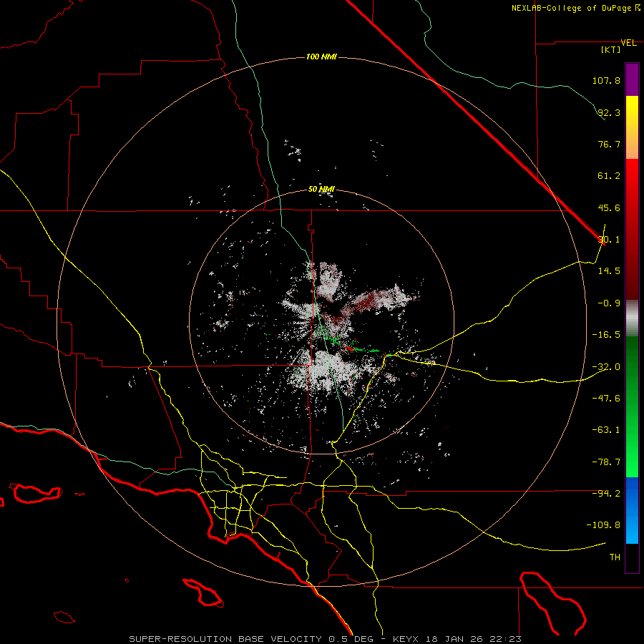The image size is (644, 644).
Task: Select the 14.5 value on velocity scale
Action: pos(609,270)
